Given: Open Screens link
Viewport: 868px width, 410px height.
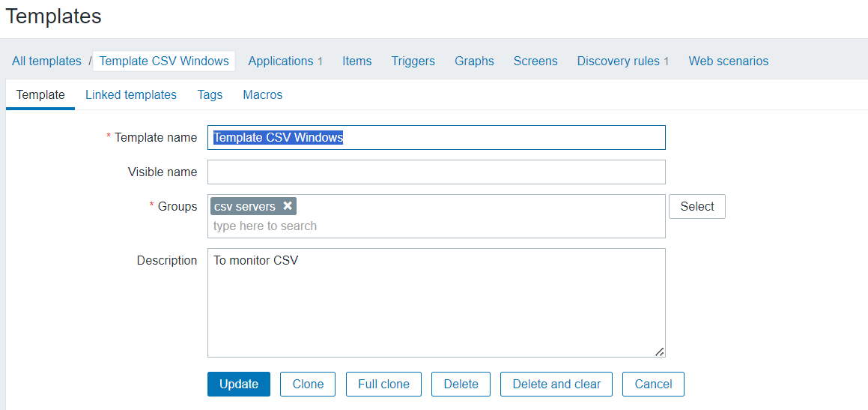Looking at the screenshot, I should [x=535, y=61].
